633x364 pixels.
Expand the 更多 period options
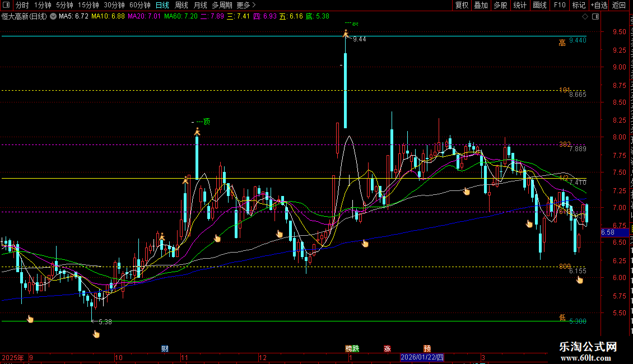[x=246, y=5]
